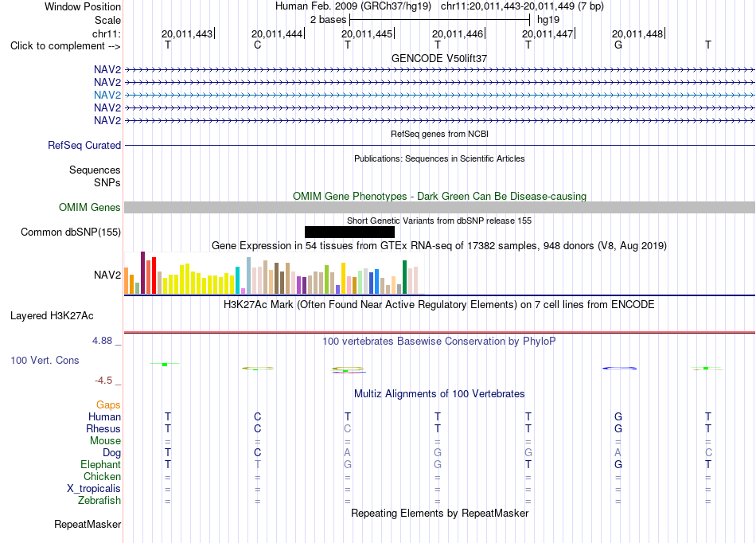The image size is (756, 543).
Task: Click the gray OMIM Genes bar
Action: [439, 207]
